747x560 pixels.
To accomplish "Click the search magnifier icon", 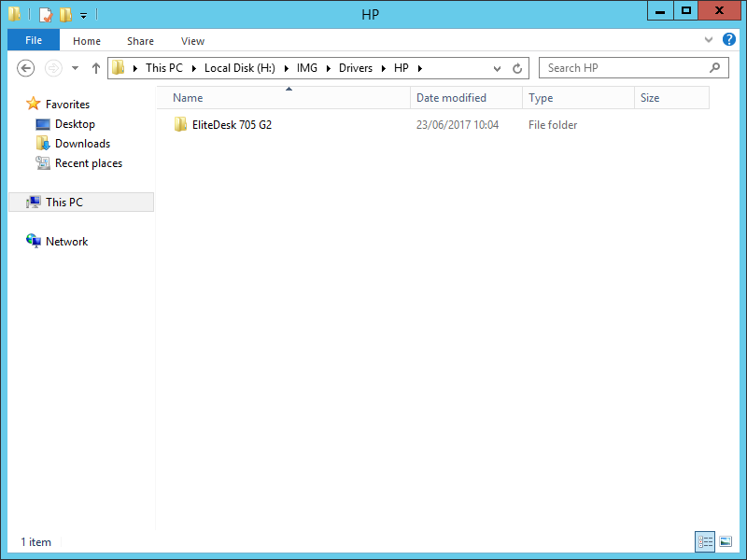I will pos(714,68).
